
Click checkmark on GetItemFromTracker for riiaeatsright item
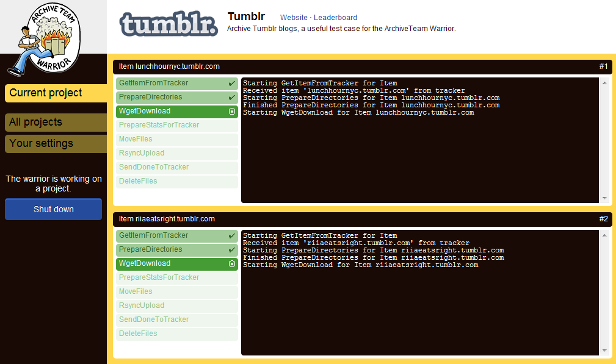pos(232,236)
